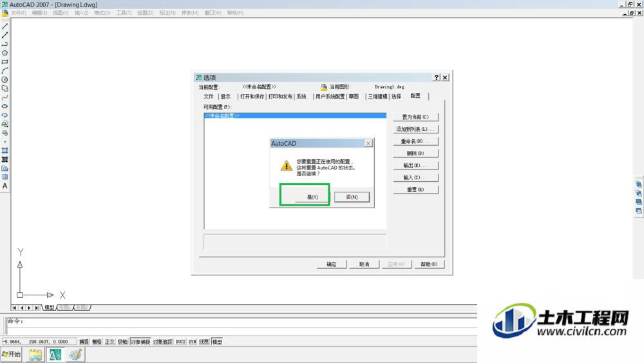
Task: Click the 添加到列表(L) button
Action: pyautogui.click(x=415, y=129)
